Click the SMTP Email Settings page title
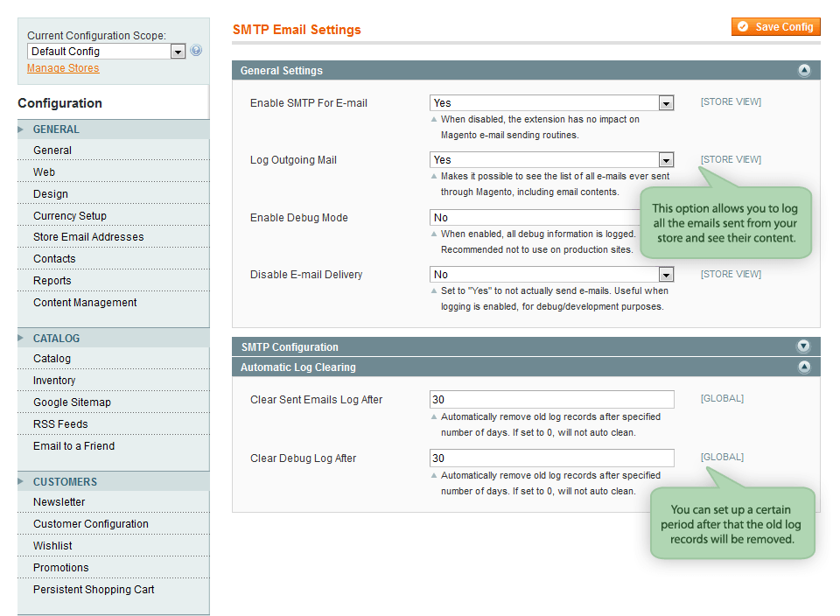The height and width of the screenshot is (616, 840). [297, 30]
